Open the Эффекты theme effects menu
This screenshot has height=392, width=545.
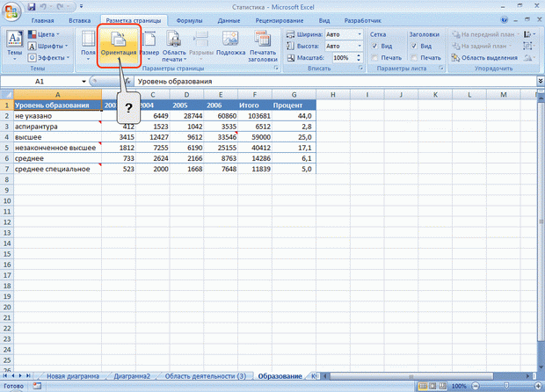(x=48, y=57)
